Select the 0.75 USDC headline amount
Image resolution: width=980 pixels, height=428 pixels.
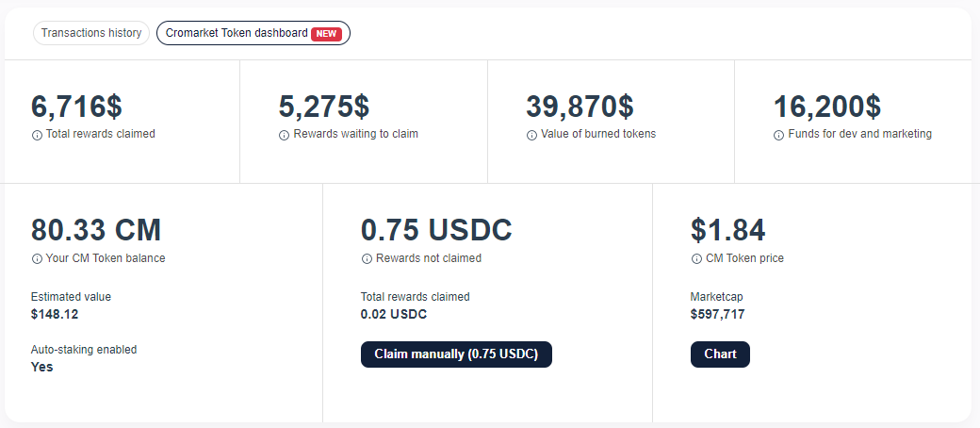point(436,230)
